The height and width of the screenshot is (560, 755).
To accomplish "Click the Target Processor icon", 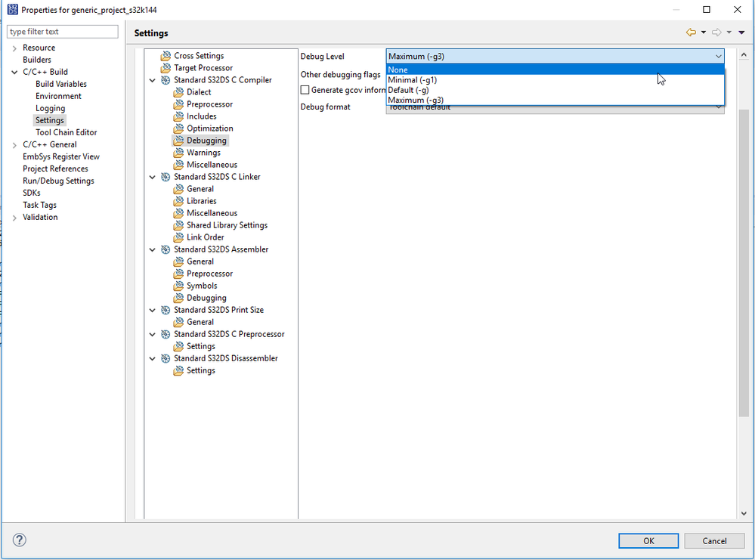I will (x=166, y=68).
